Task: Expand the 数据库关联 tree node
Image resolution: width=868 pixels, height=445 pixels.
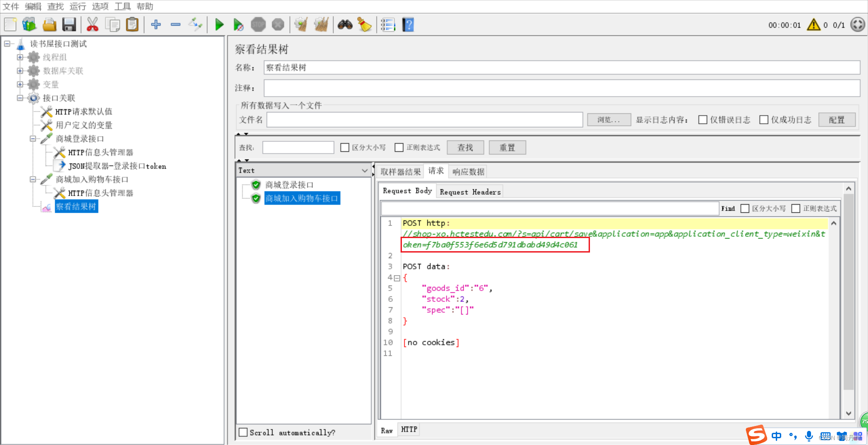Action: (20, 71)
